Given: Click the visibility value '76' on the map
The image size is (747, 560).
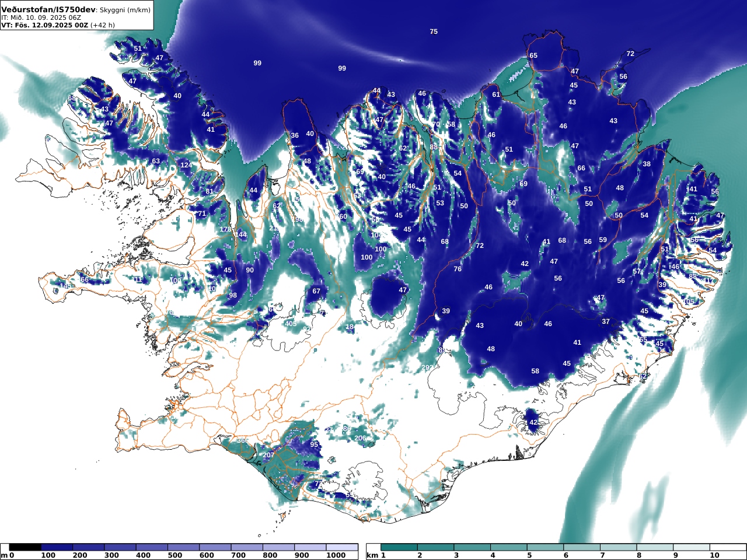Looking at the screenshot, I should click(458, 269).
